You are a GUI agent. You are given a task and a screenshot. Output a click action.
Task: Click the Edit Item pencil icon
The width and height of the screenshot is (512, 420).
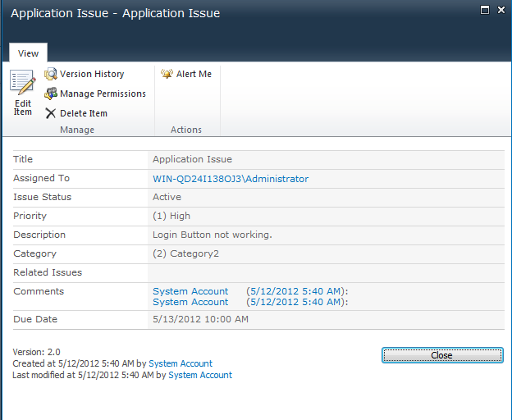point(22,82)
